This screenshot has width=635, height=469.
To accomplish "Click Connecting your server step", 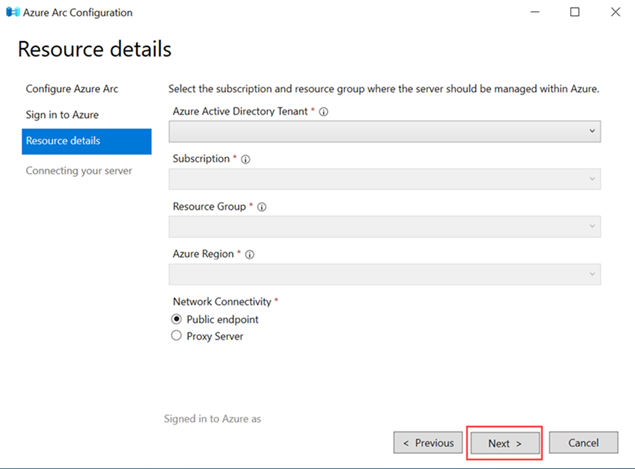I will pos(78,170).
